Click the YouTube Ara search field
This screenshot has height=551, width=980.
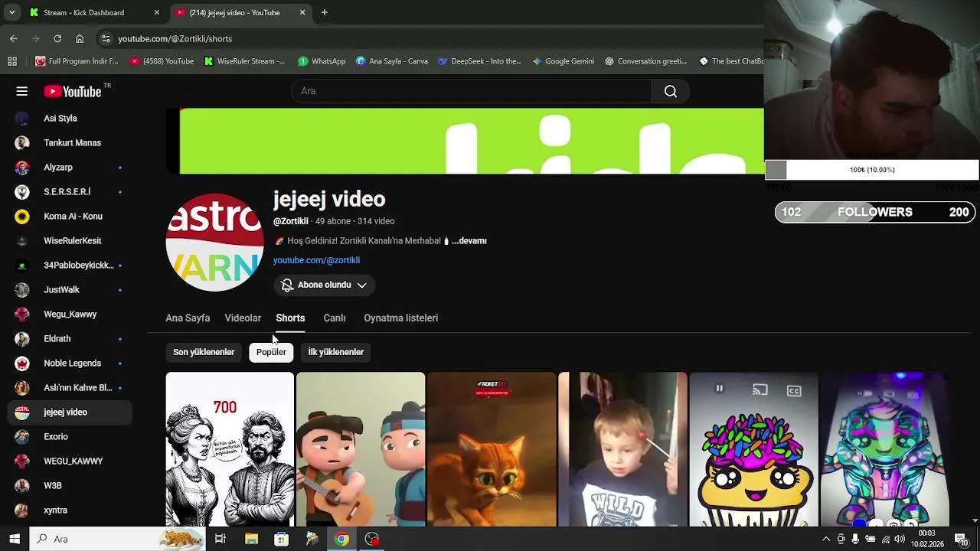tap(471, 91)
